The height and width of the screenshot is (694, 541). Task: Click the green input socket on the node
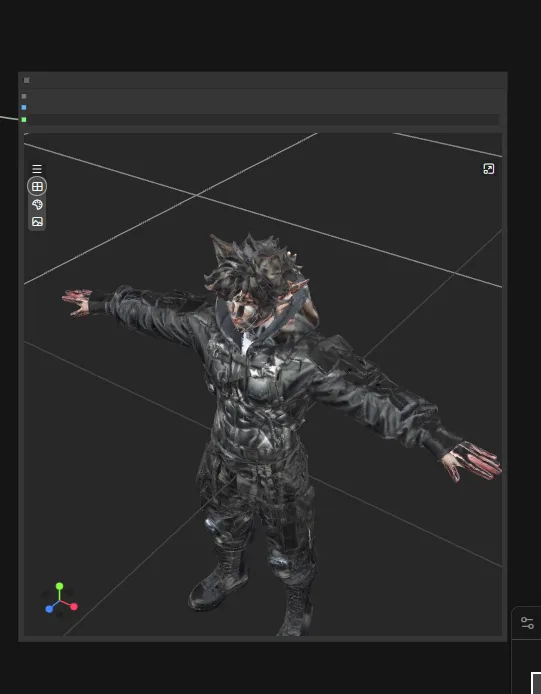(24, 120)
